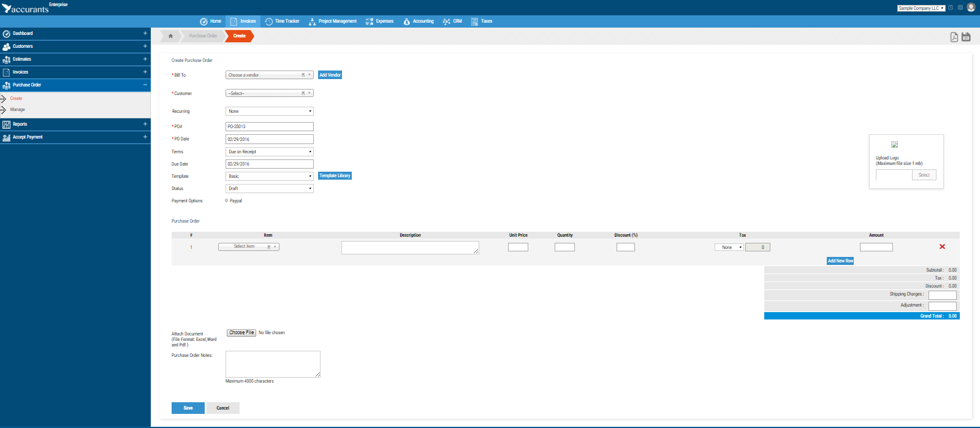Click the Adjustment input
The height and width of the screenshot is (428, 980).
pos(943,306)
